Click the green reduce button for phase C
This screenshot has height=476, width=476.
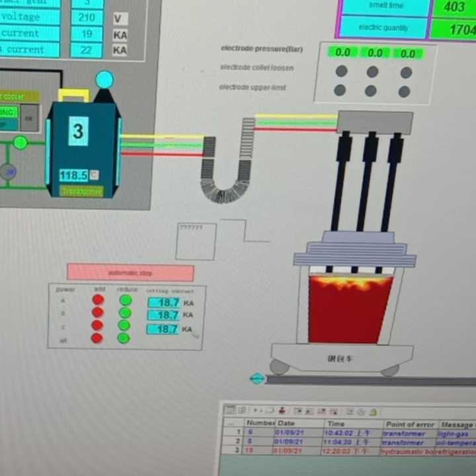tap(124, 325)
